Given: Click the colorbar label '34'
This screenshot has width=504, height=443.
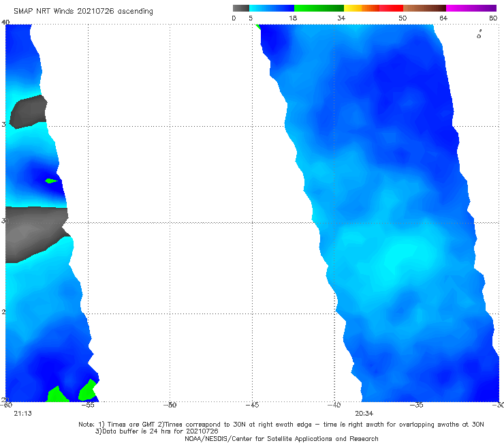Looking at the screenshot, I should click(341, 18).
